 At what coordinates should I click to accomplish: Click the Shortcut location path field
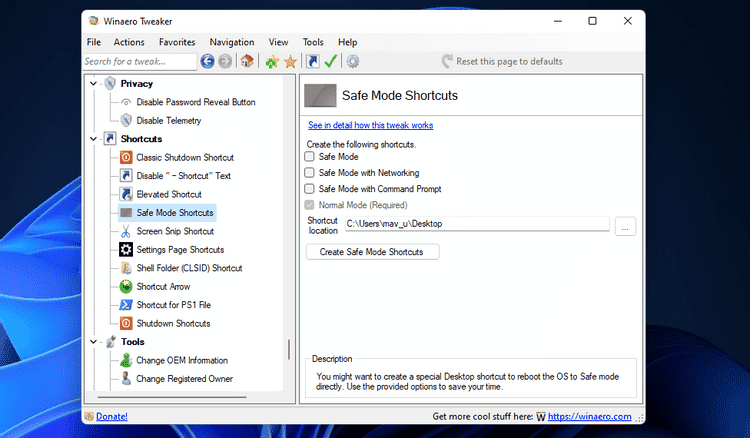click(x=477, y=224)
